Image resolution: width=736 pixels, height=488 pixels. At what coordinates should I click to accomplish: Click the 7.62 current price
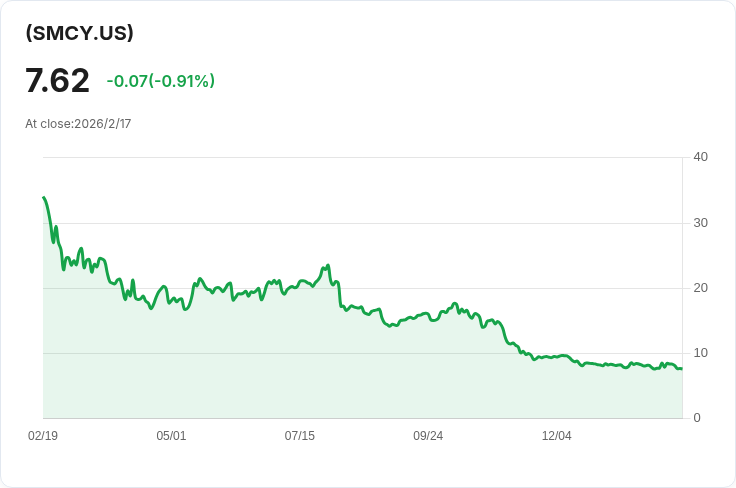[x=57, y=81]
